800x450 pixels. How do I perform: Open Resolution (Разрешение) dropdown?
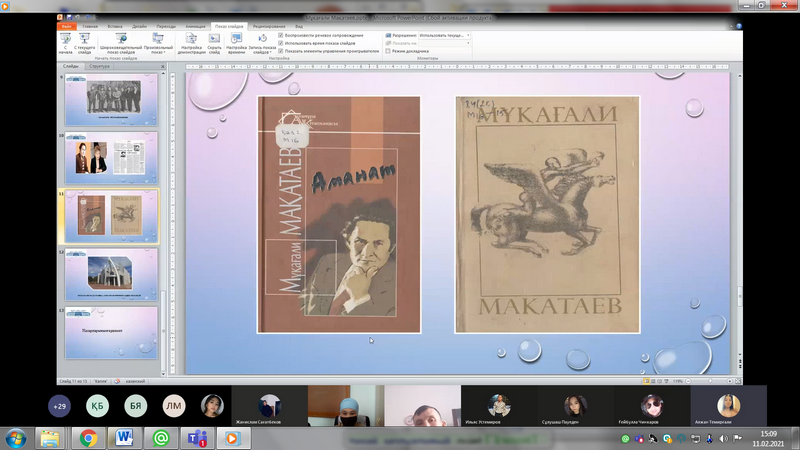point(444,35)
